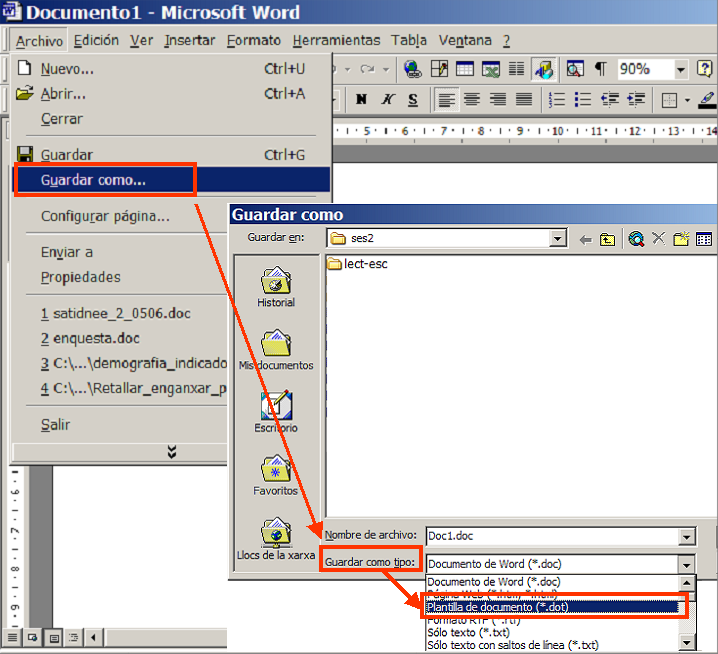Choose Nuevo... in Archivo menu
The height and width of the screenshot is (654, 718).
(171, 69)
